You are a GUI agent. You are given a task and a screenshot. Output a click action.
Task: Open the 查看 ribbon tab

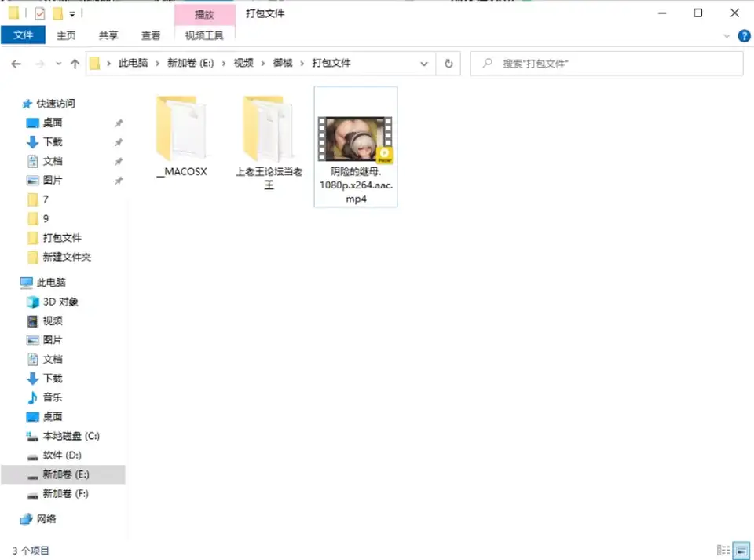coord(151,35)
